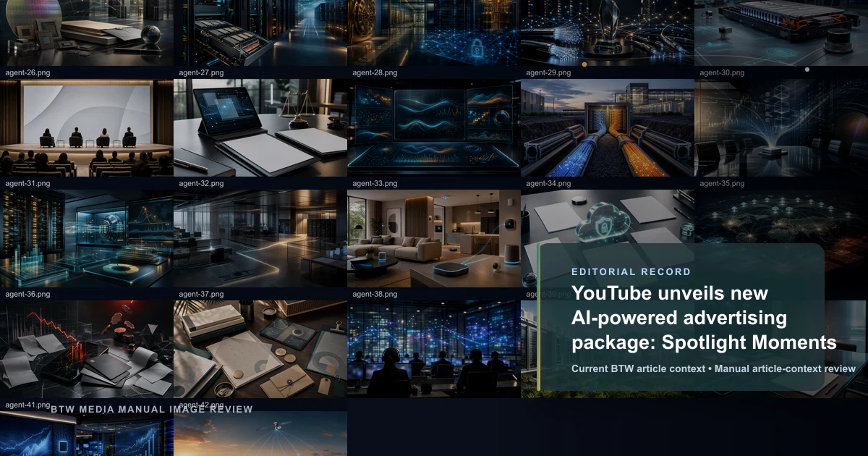This screenshot has height=456, width=868.
Task: Select the file name agent-31.png
Action: tap(27, 183)
